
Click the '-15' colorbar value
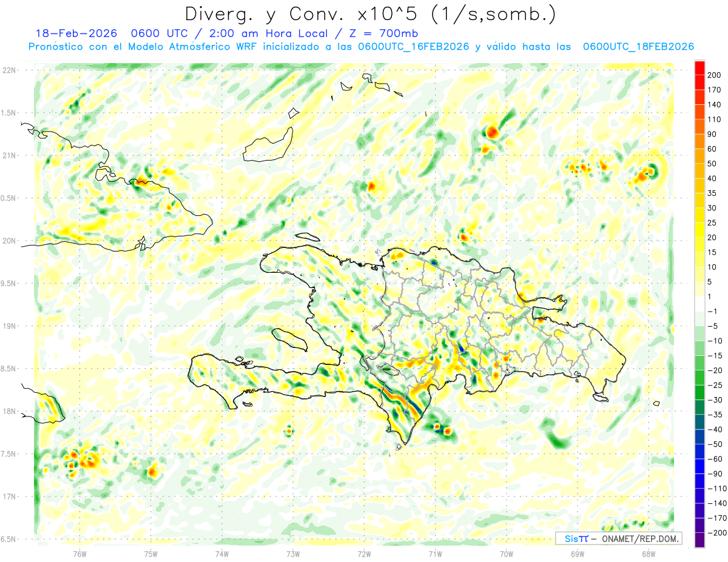click(x=715, y=356)
